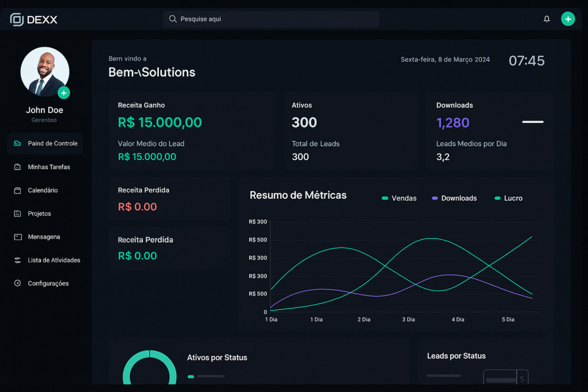Click the Minhas Tarefas folder icon
Image resolution: width=588 pixels, height=392 pixels.
(17, 167)
